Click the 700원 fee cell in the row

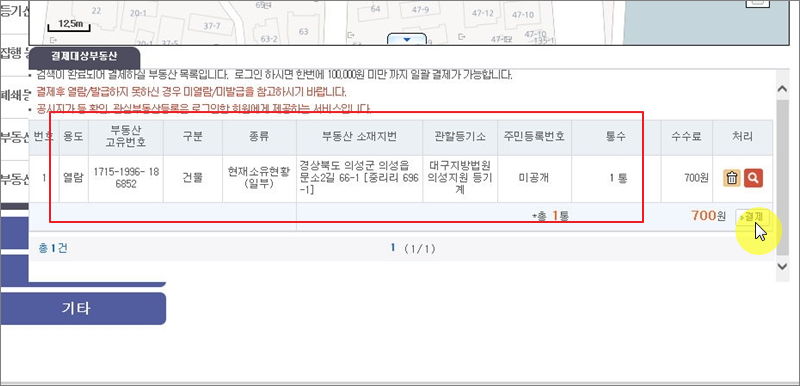(687, 178)
